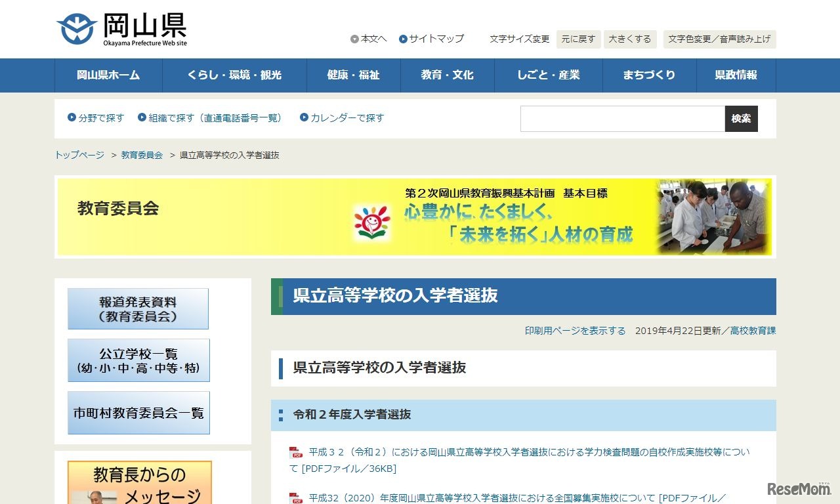The image size is (840, 504).
Task: Open the 教育委員会 breadcrumb link
Action: (x=141, y=155)
